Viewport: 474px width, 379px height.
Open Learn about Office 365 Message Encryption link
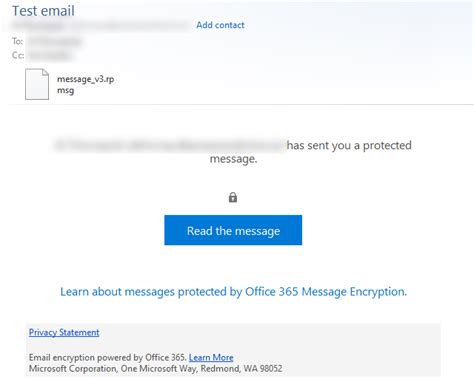(233, 292)
